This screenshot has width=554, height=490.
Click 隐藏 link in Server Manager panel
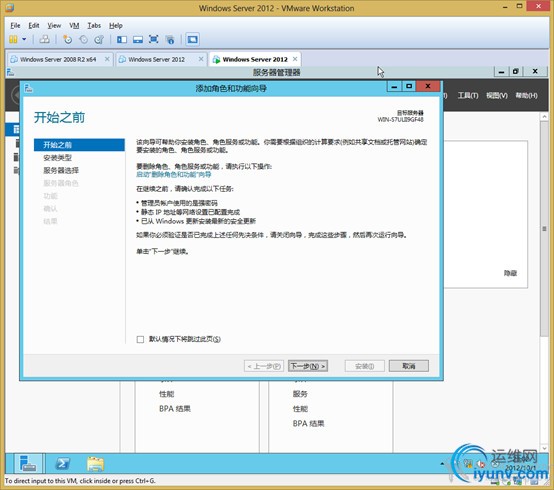tap(510, 273)
